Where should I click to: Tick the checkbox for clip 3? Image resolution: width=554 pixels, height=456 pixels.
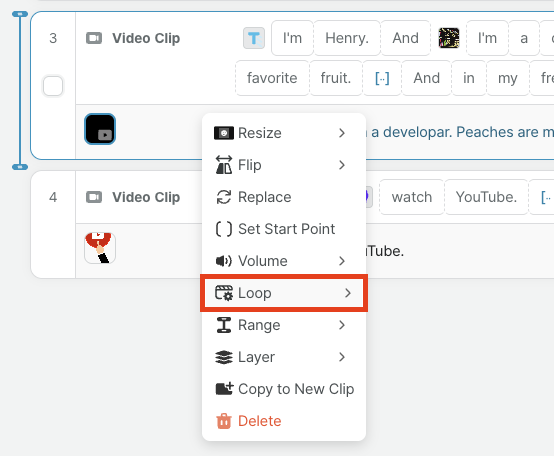pyautogui.click(x=53, y=86)
